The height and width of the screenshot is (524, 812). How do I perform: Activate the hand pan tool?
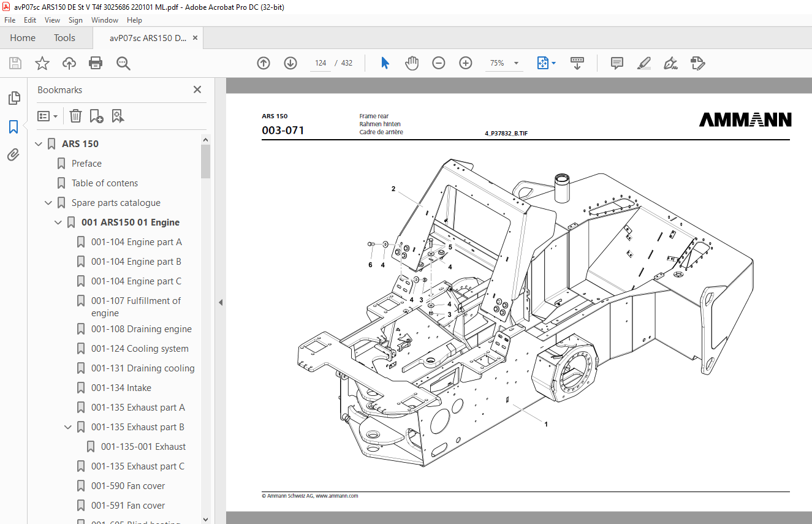pos(412,63)
